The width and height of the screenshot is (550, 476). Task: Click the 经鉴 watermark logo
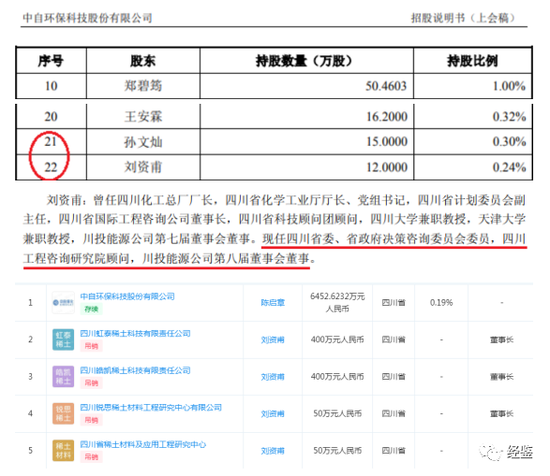tap(506, 452)
